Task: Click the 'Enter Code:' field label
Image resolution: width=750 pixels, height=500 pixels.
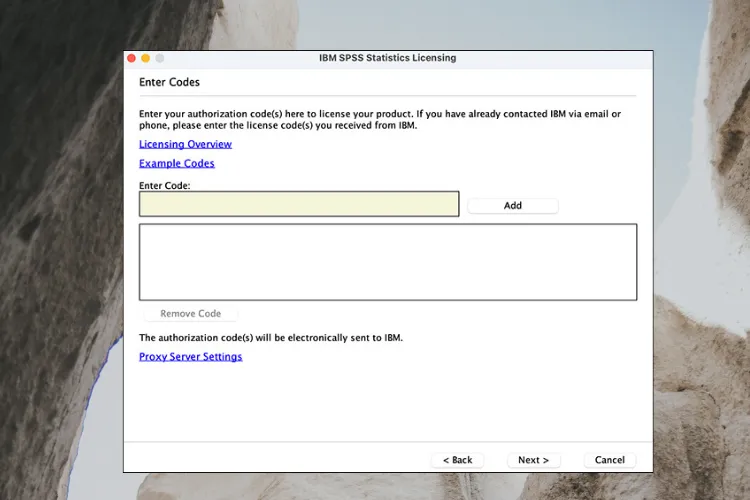Action: (x=164, y=185)
